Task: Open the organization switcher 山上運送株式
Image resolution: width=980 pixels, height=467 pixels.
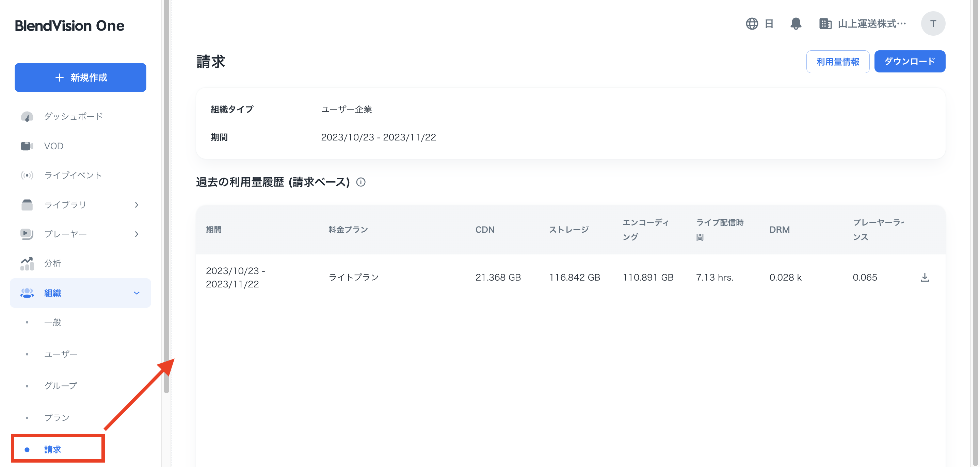Action: (x=863, y=23)
